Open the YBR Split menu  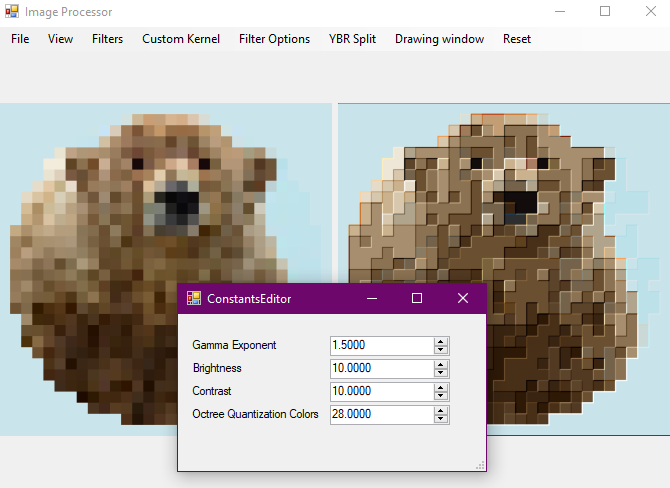[352, 39]
